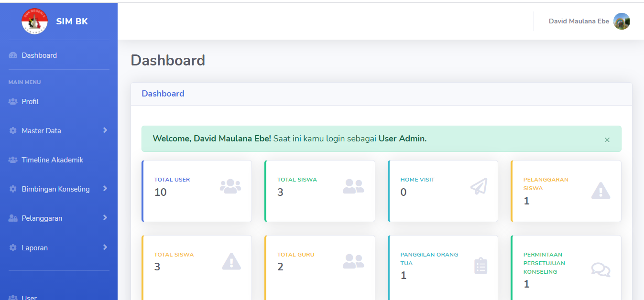Expand the Bimbingan Konseling menu chevron
The width and height of the screenshot is (644, 300).
[x=105, y=189]
